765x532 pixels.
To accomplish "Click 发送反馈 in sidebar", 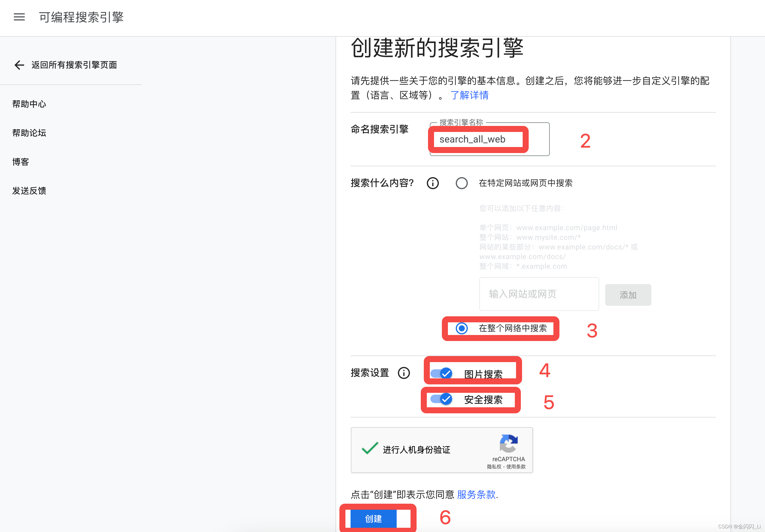I will pos(29,191).
